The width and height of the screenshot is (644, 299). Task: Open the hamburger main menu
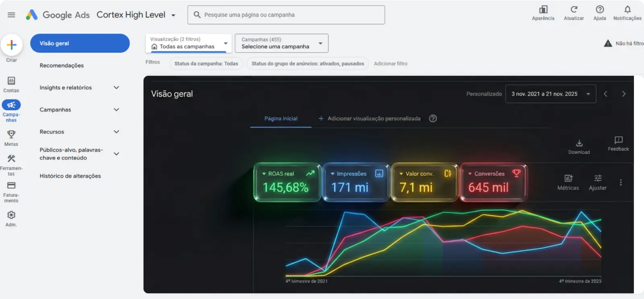[x=11, y=15]
